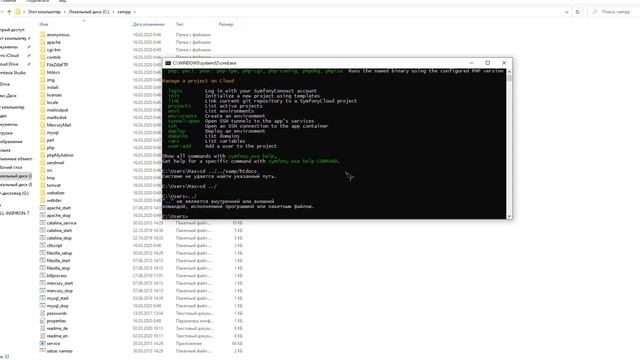Click the passwords text document icon
Viewport: 640px width, 360px height.
(42, 313)
